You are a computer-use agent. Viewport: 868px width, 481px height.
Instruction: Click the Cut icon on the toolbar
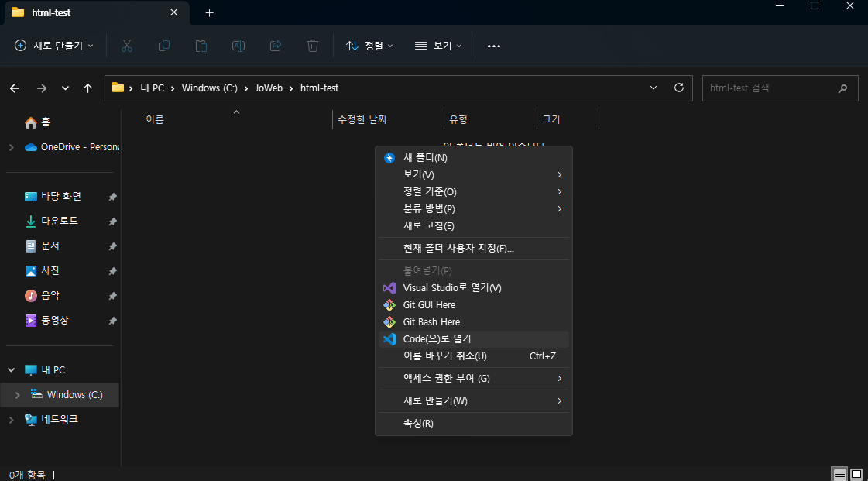pos(126,46)
